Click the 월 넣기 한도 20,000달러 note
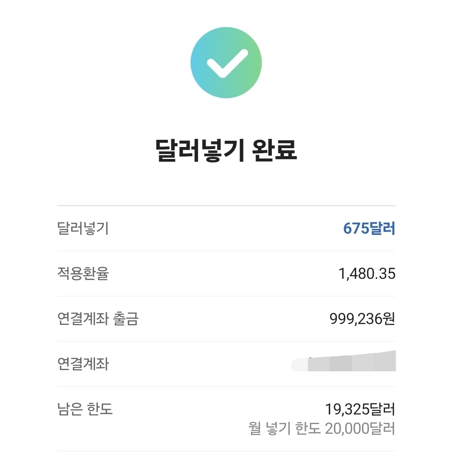Image resolution: width=452 pixels, height=476 pixels. click(321, 429)
